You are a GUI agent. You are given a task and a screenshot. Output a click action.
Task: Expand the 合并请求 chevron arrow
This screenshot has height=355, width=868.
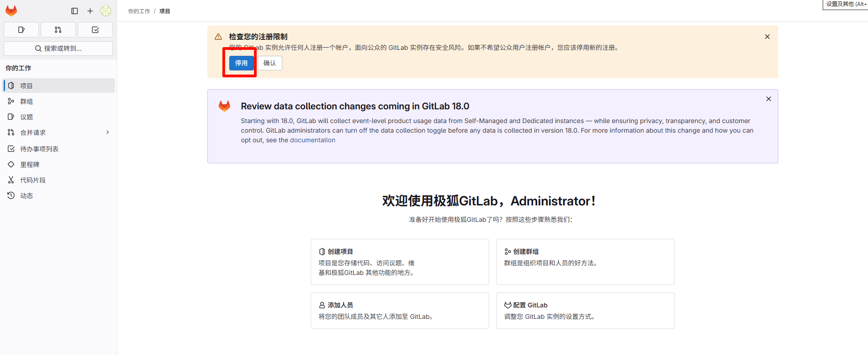click(x=108, y=132)
